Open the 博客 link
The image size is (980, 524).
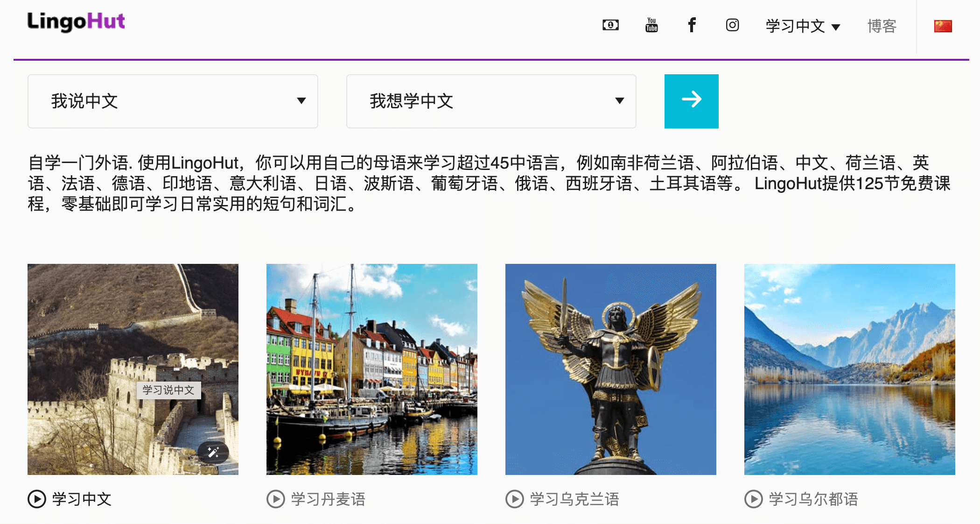pos(881,26)
